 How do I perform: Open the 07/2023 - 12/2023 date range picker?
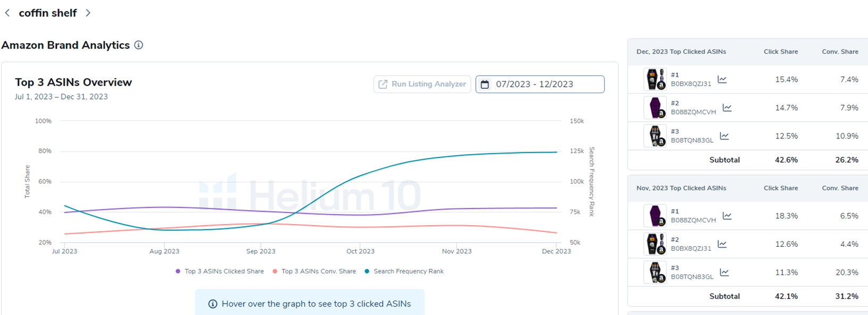click(540, 84)
